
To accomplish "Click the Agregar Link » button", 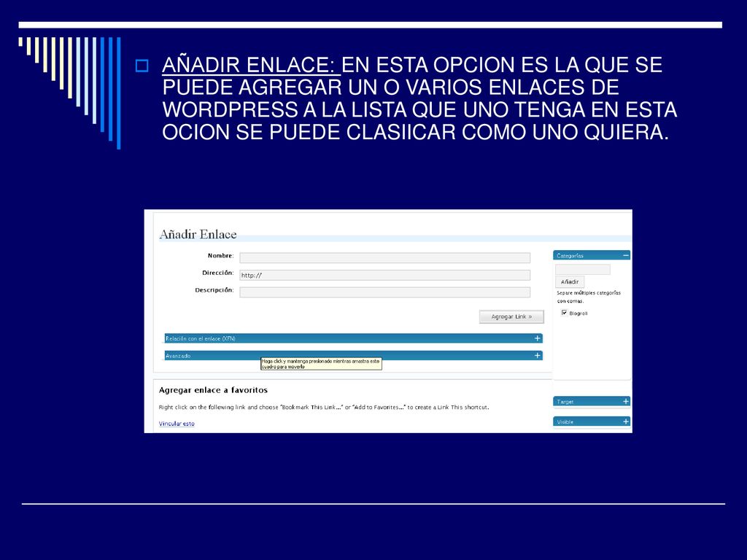I will tap(511, 316).
